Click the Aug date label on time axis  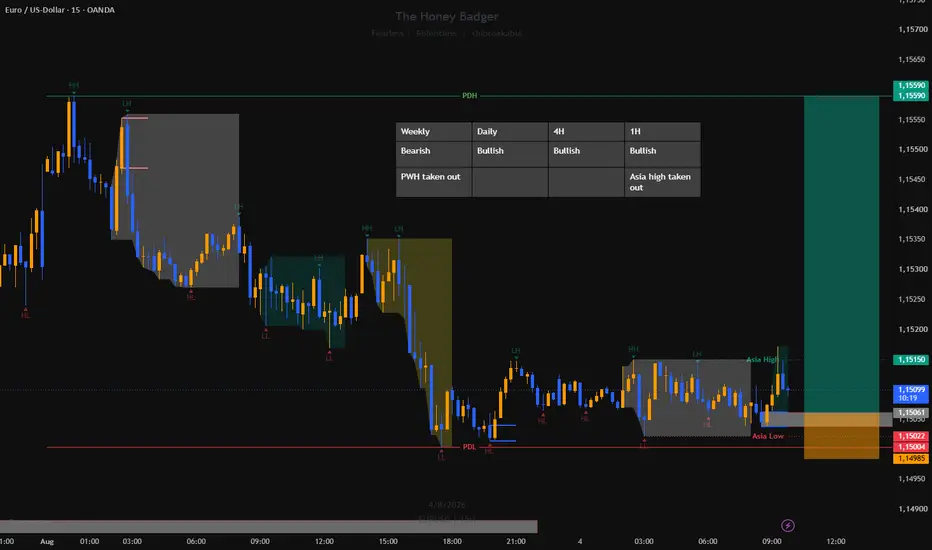pyautogui.click(x=47, y=541)
